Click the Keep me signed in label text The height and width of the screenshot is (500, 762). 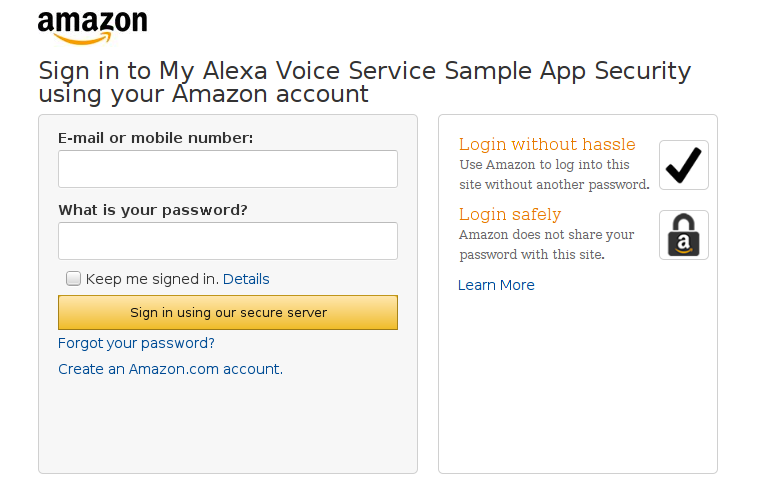(152, 279)
